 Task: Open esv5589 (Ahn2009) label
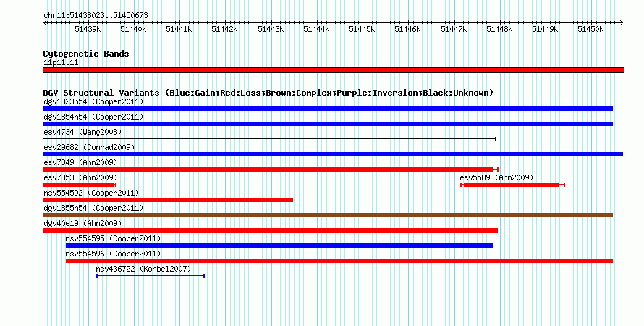pos(496,177)
